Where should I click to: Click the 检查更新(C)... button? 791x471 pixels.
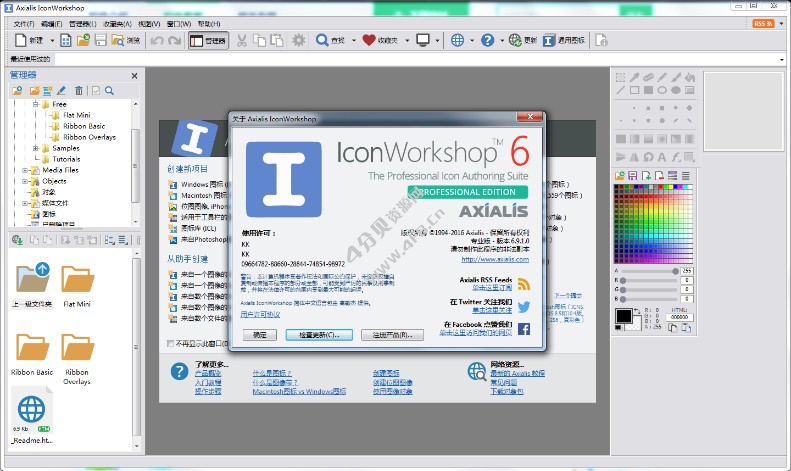[319, 334]
